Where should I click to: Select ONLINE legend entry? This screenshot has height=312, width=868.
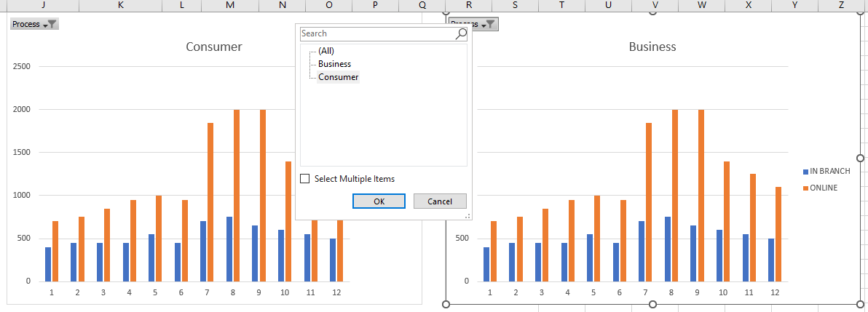821,188
